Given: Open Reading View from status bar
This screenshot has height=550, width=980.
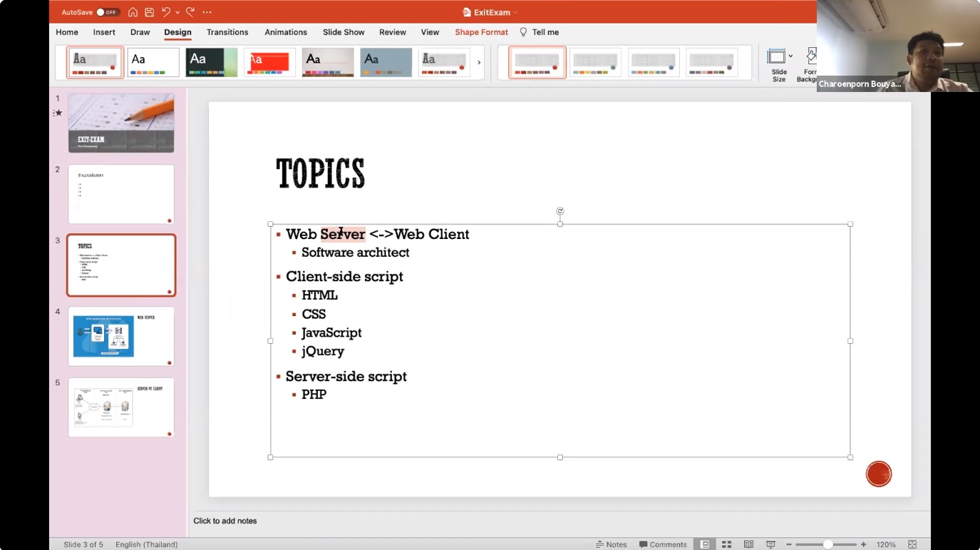Looking at the screenshot, I should point(748,544).
